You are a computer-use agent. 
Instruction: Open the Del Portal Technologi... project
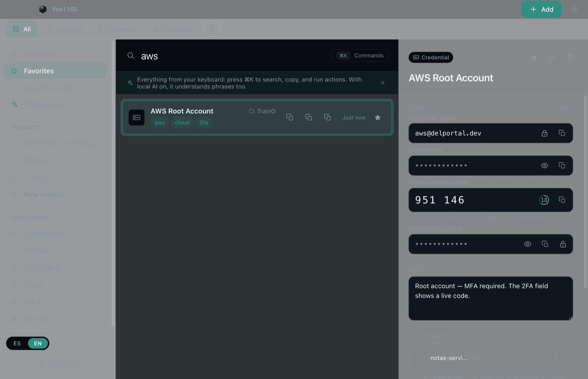55,143
